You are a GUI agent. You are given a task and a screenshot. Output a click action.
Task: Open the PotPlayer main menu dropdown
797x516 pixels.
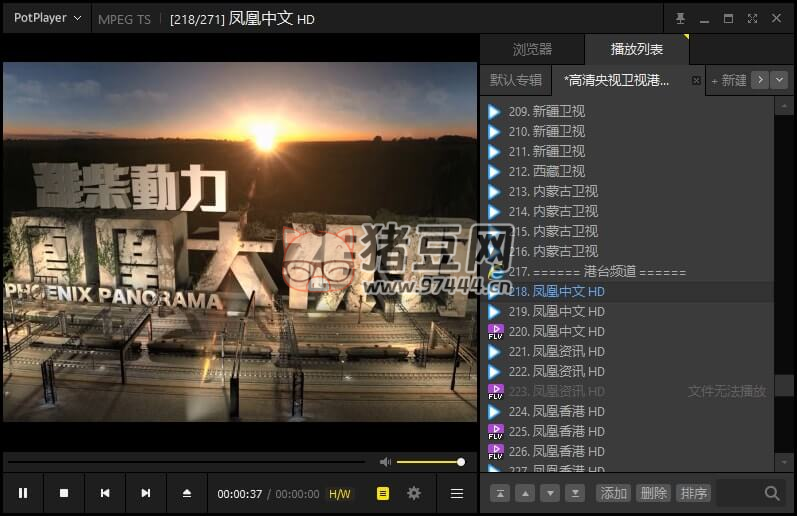pos(47,18)
